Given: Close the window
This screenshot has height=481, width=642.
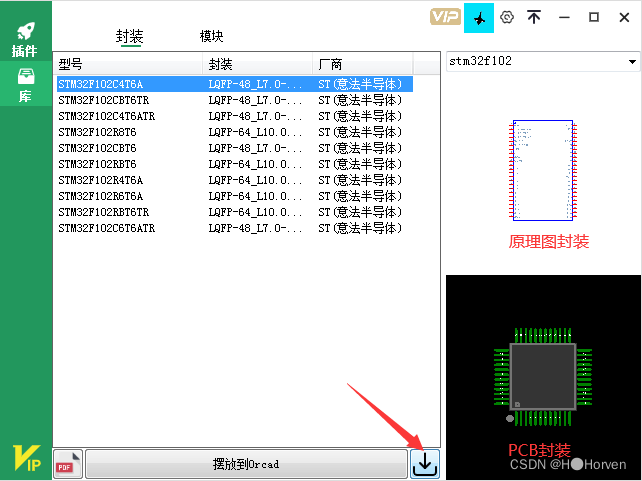Looking at the screenshot, I should point(624,17).
